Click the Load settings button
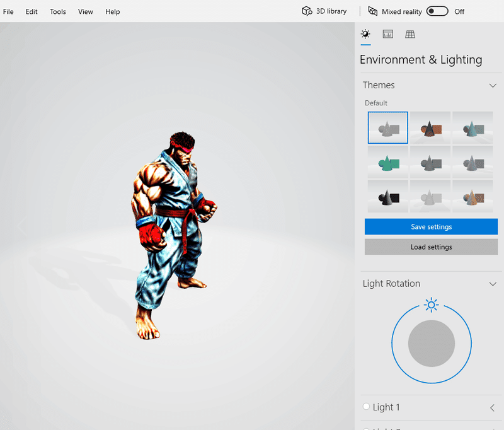The image size is (504, 430). tap(431, 247)
